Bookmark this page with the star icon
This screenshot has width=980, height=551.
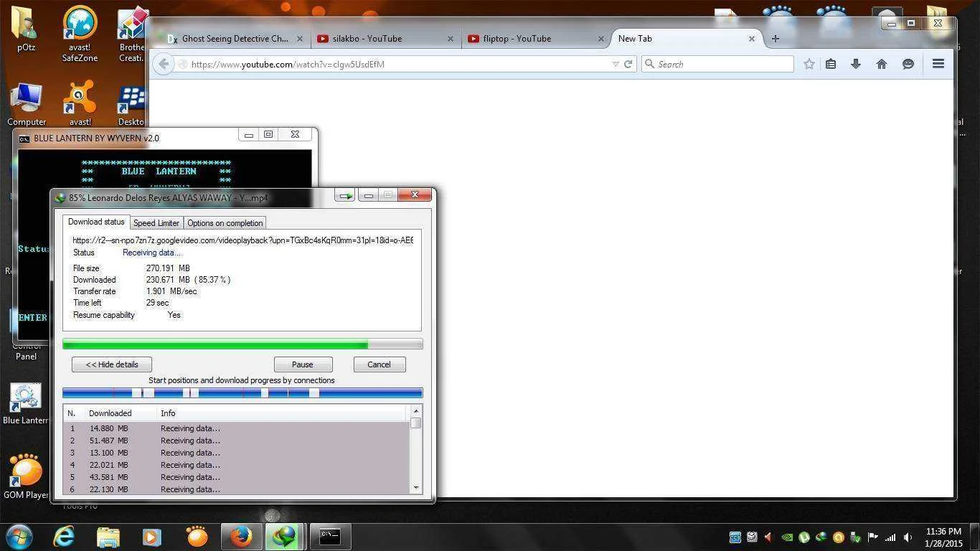click(809, 64)
